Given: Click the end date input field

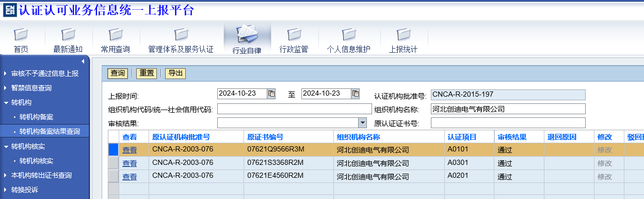Looking at the screenshot, I should (x=326, y=94).
